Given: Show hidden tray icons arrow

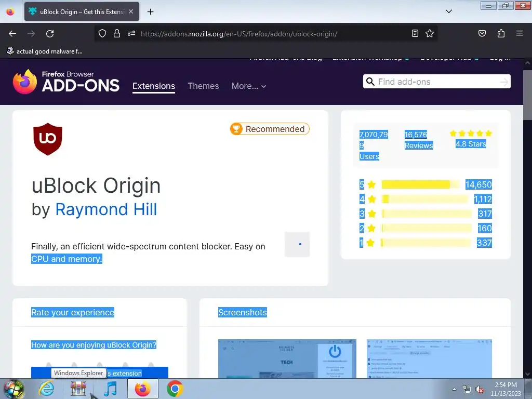Looking at the screenshot, I should click(454, 389).
